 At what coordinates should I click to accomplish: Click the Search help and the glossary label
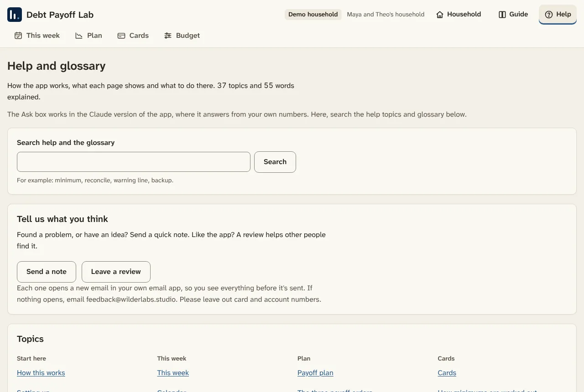click(66, 143)
